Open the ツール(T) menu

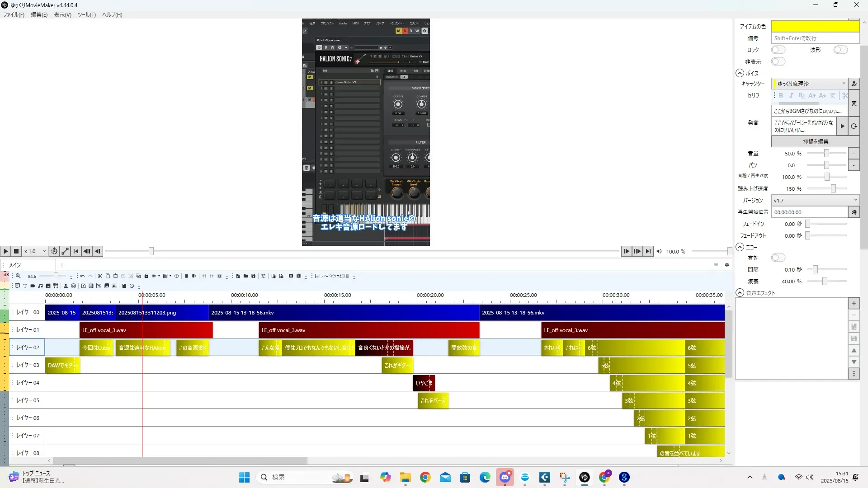point(86,15)
